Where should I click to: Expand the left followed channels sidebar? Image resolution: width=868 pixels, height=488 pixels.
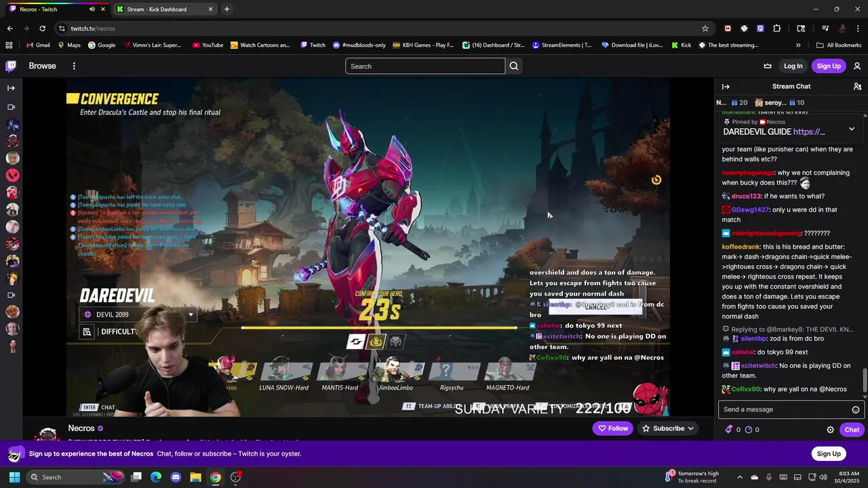coord(11,87)
